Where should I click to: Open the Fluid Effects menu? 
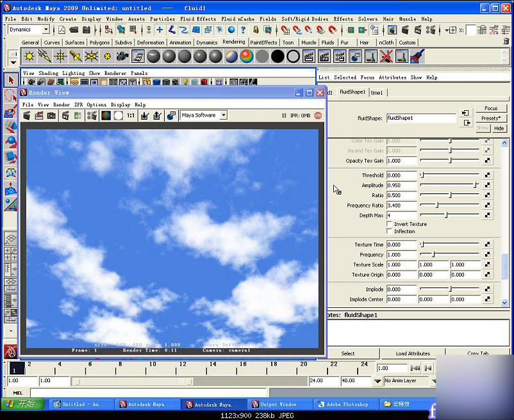coord(198,19)
